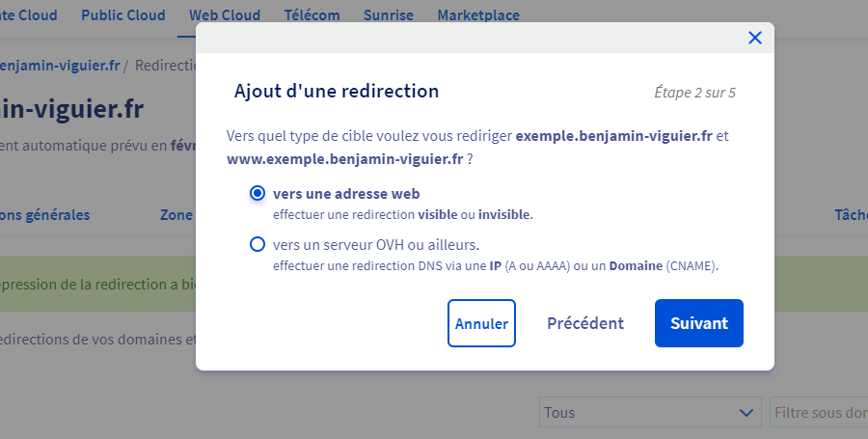Expand the chevron arrow of the Tous selector
Image resolution: width=868 pixels, height=439 pixels.
tap(746, 412)
